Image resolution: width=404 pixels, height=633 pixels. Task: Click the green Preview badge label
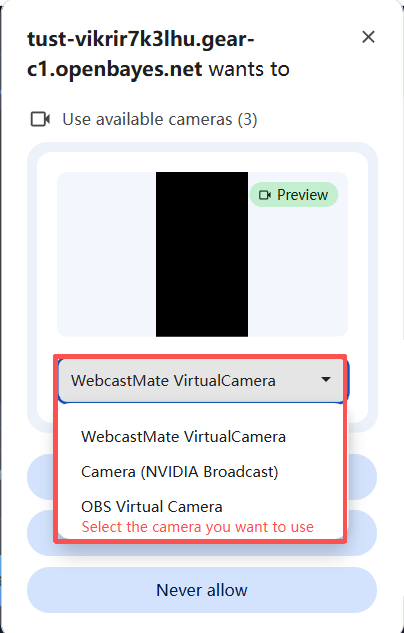coord(294,195)
